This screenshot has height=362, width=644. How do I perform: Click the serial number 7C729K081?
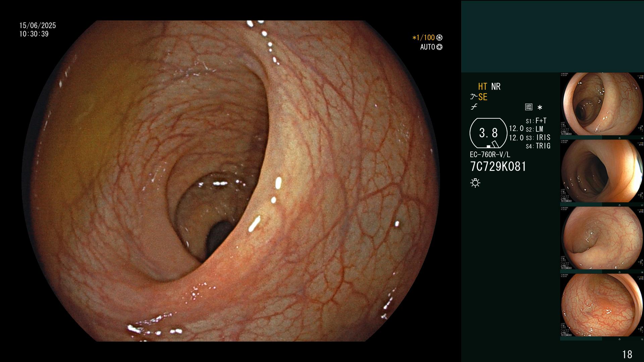[x=498, y=167]
